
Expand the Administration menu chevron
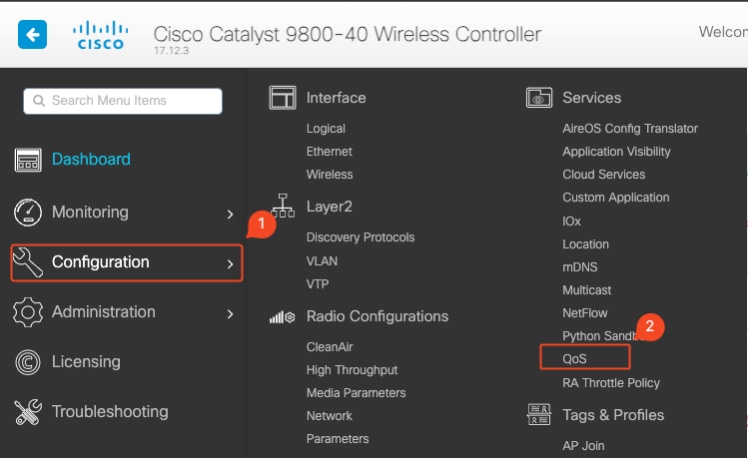pos(230,314)
